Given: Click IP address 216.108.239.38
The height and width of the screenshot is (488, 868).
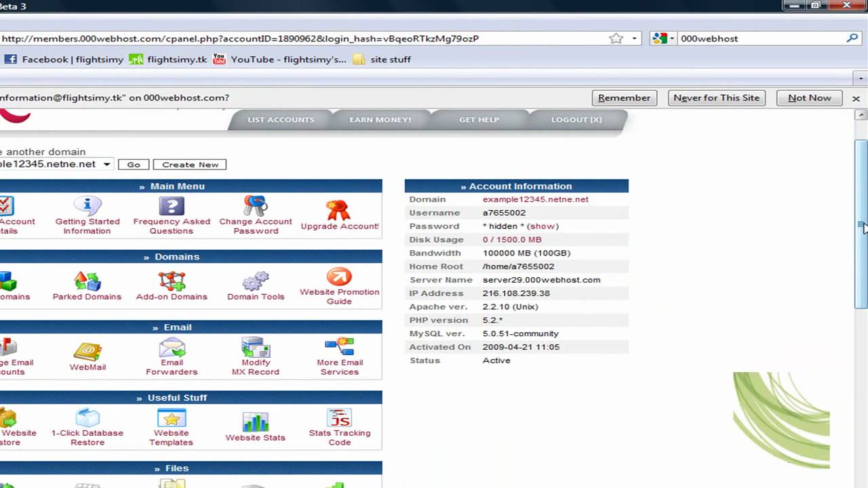Looking at the screenshot, I should (x=516, y=293).
